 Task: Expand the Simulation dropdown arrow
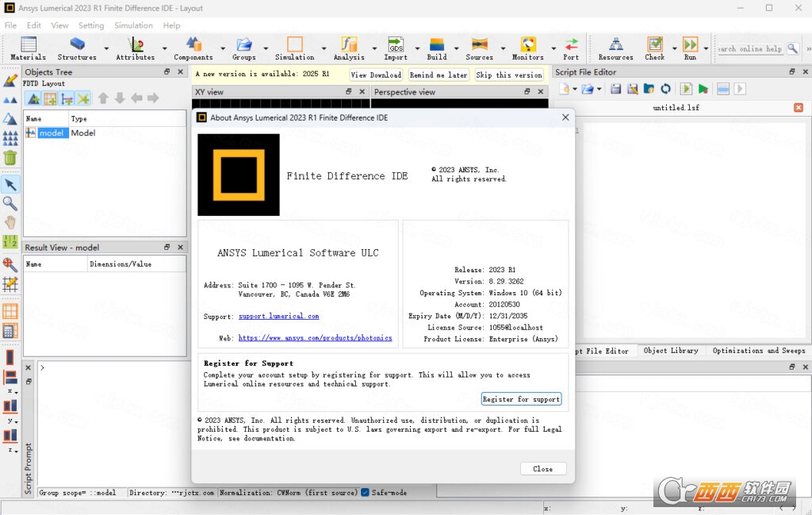pos(324,48)
